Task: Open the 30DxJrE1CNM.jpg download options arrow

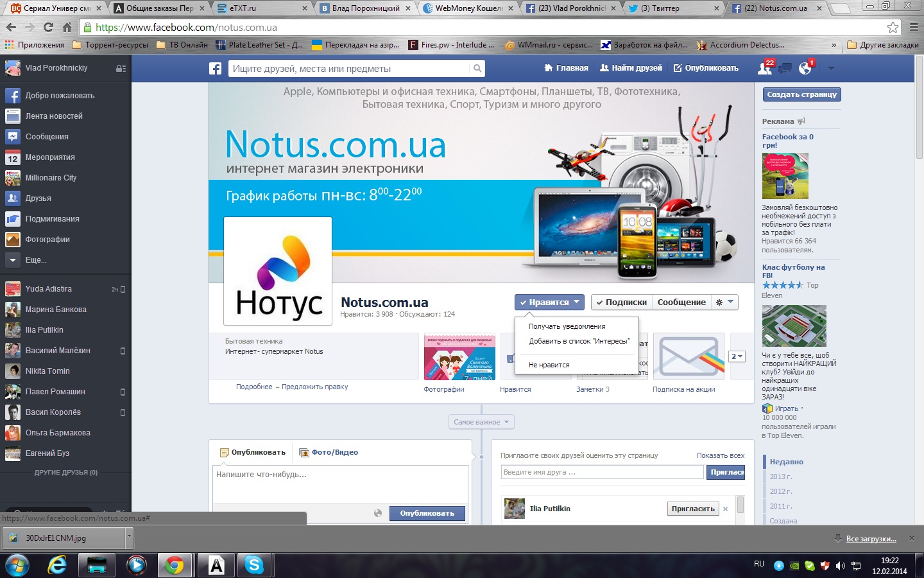Action: click(x=129, y=538)
